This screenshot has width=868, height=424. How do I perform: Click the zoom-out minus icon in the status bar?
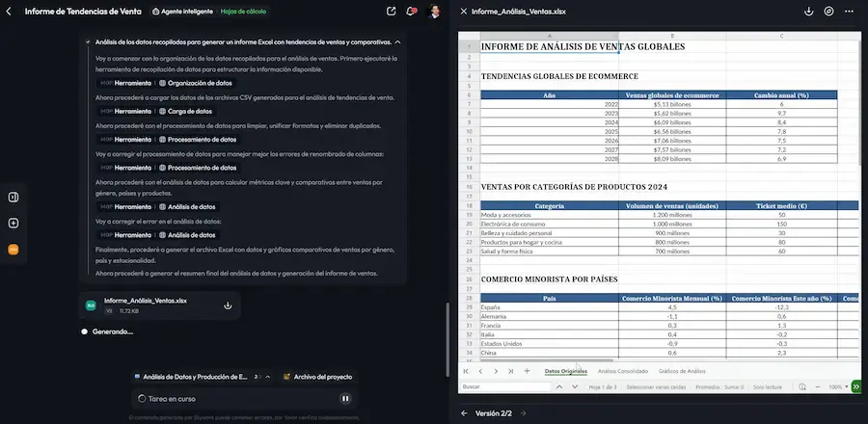tap(818, 387)
